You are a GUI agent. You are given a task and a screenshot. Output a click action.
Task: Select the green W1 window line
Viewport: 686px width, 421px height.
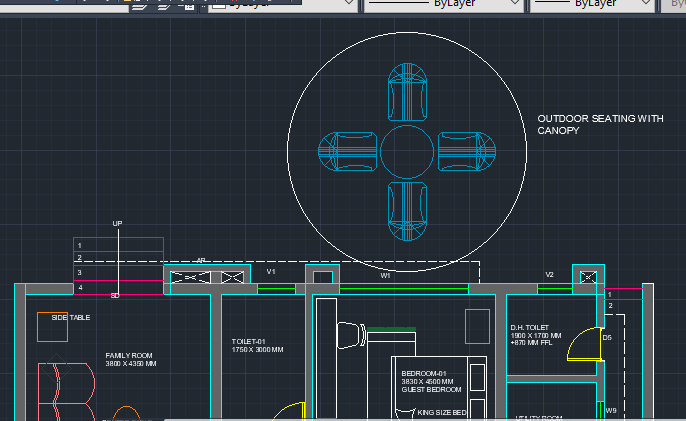point(404,289)
